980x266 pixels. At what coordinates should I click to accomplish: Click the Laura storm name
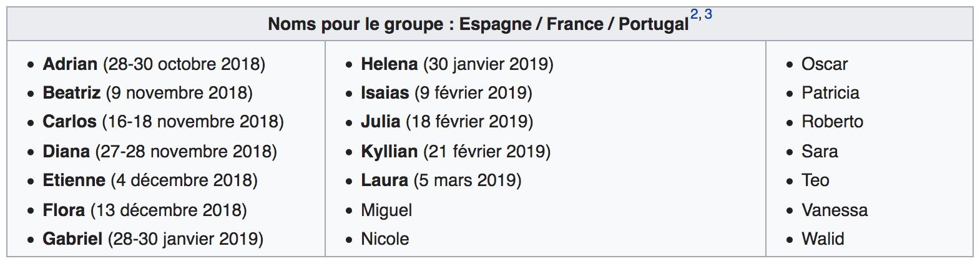point(384,180)
